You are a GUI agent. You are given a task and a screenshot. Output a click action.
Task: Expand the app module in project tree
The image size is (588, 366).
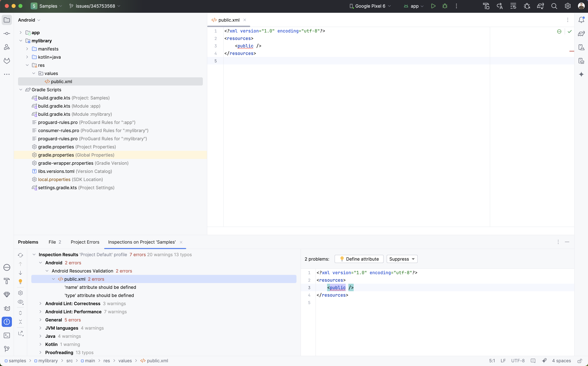coord(21,32)
